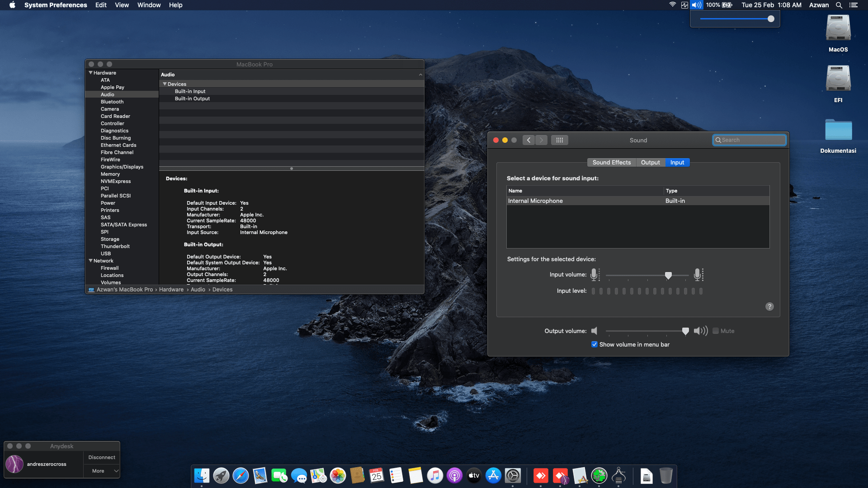Go back in System Preferences
Screen dimensions: 868x488
click(528, 140)
